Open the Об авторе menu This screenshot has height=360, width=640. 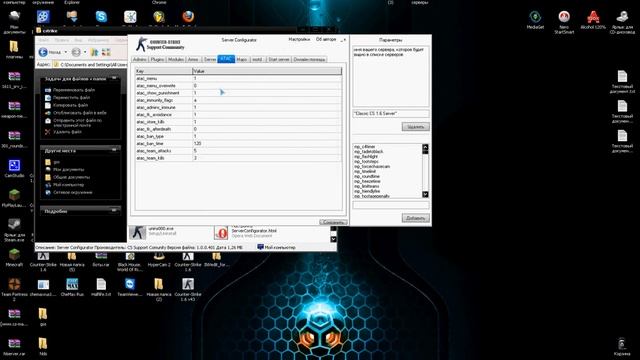pyautogui.click(x=326, y=39)
